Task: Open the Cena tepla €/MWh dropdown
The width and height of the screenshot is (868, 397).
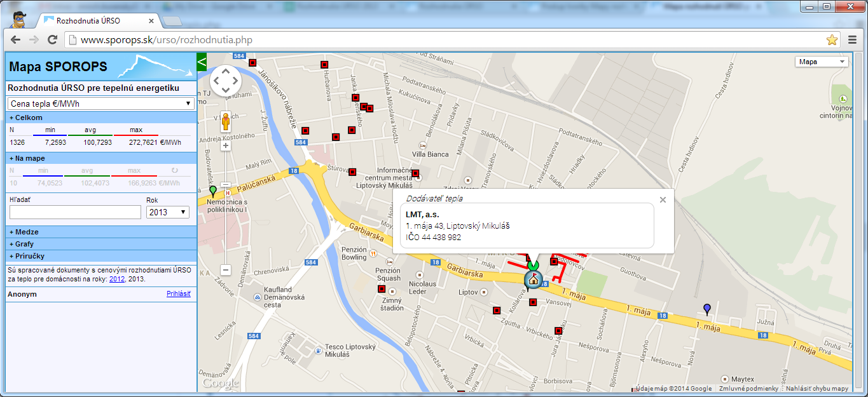Action: pyautogui.click(x=101, y=104)
